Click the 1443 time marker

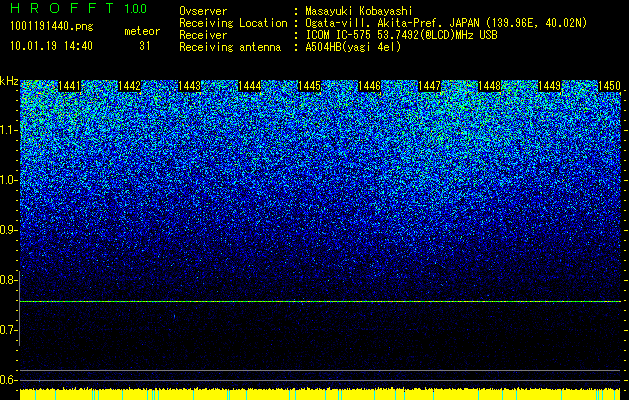coord(189,86)
